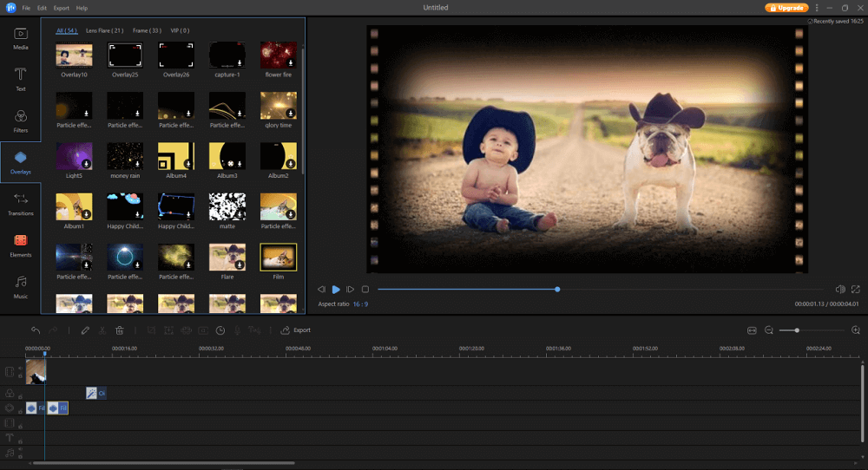
Task: Open the Export menu in menu bar
Action: [x=62, y=8]
